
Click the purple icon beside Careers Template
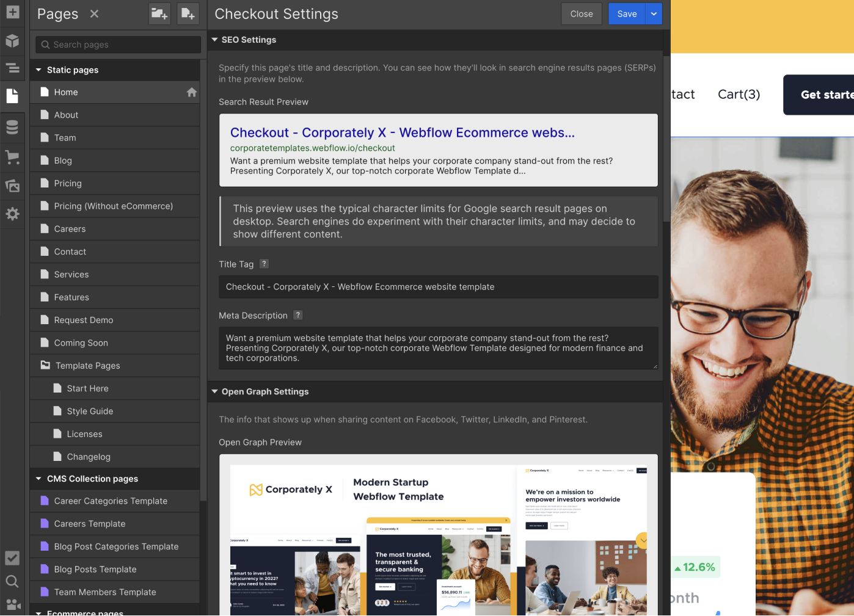tap(45, 523)
